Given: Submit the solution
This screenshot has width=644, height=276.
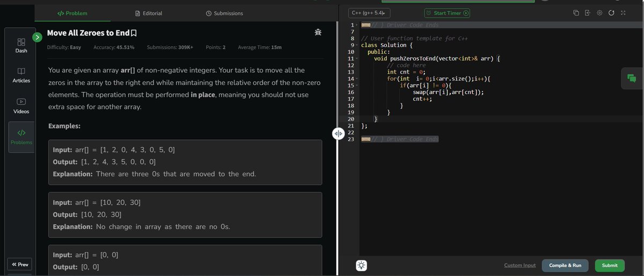Looking at the screenshot, I should (x=610, y=265).
